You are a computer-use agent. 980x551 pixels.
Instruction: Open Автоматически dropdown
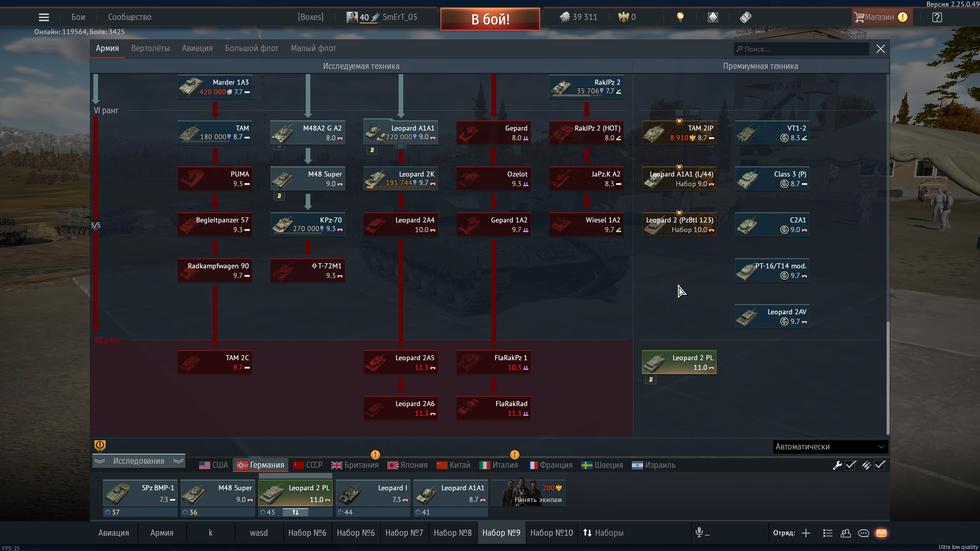pyautogui.click(x=830, y=447)
